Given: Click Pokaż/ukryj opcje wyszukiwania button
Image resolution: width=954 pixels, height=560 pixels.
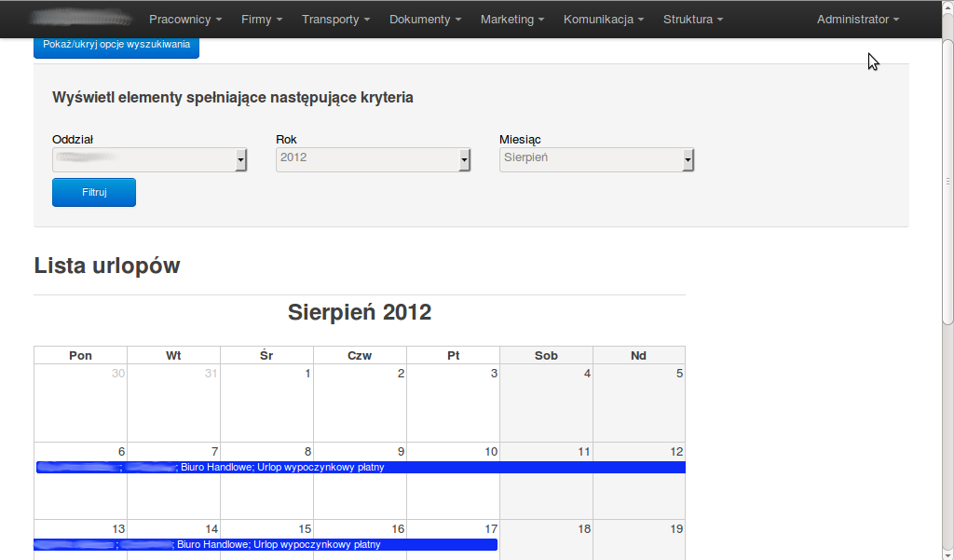Looking at the screenshot, I should click(x=116, y=45).
